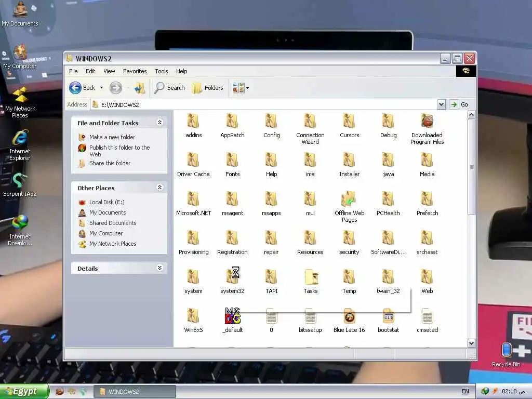Select the SoftwareDi... folder

pos(388,243)
